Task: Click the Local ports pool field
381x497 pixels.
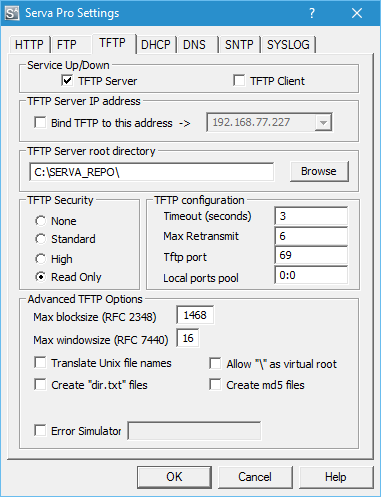Action: (x=311, y=275)
